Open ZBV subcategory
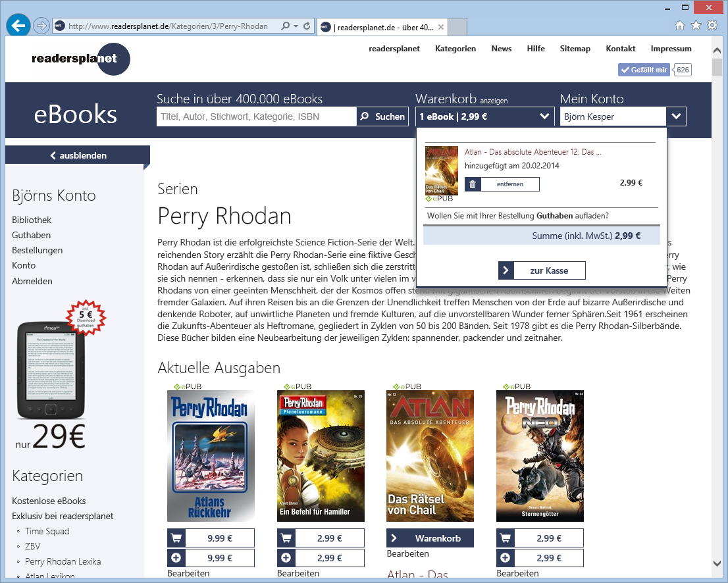 [32, 546]
